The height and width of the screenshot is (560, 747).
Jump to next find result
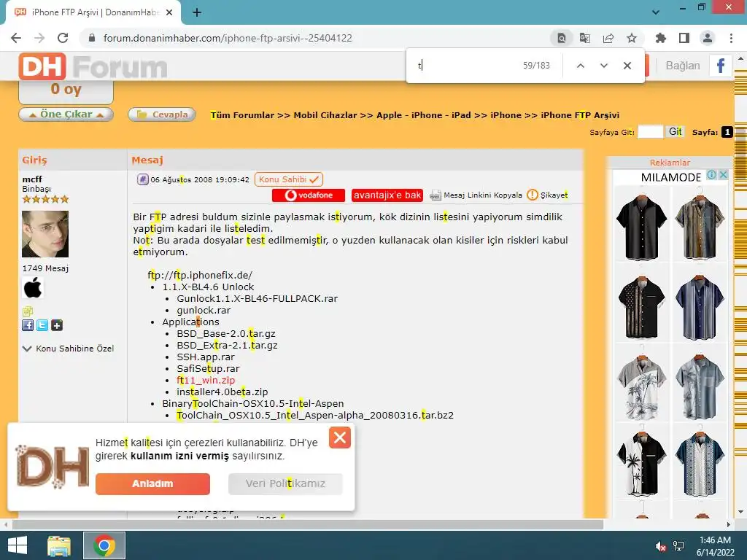[x=603, y=66]
